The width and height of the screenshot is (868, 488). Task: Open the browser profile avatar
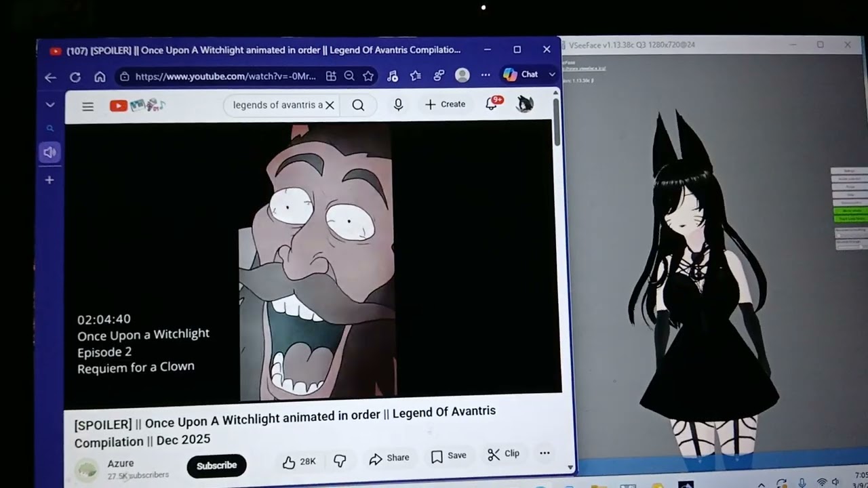coord(462,75)
